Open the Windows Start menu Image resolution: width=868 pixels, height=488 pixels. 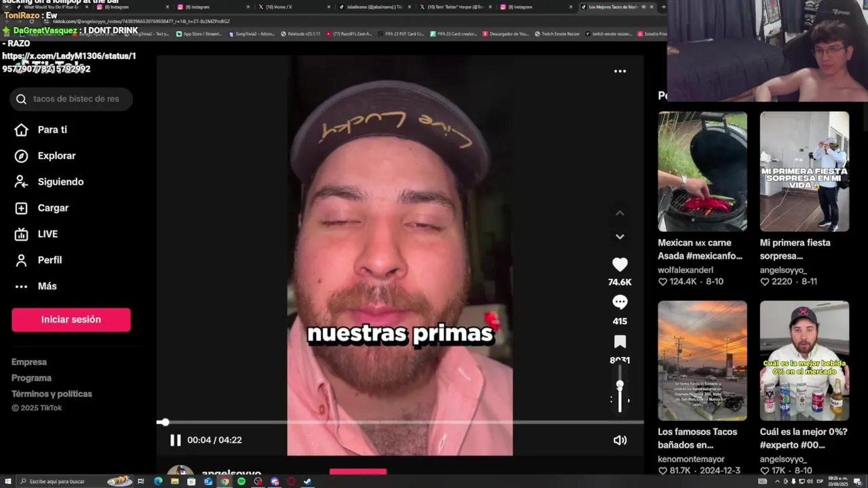(7, 481)
